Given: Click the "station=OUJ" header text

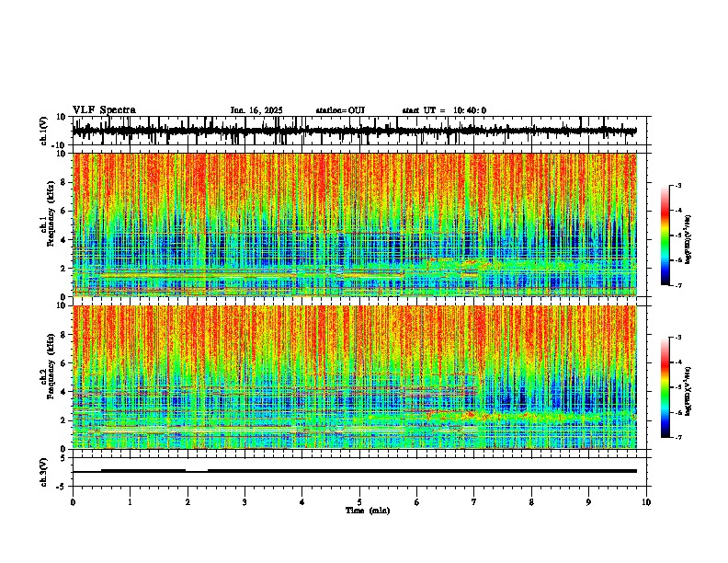Looking at the screenshot, I should 340,110.
